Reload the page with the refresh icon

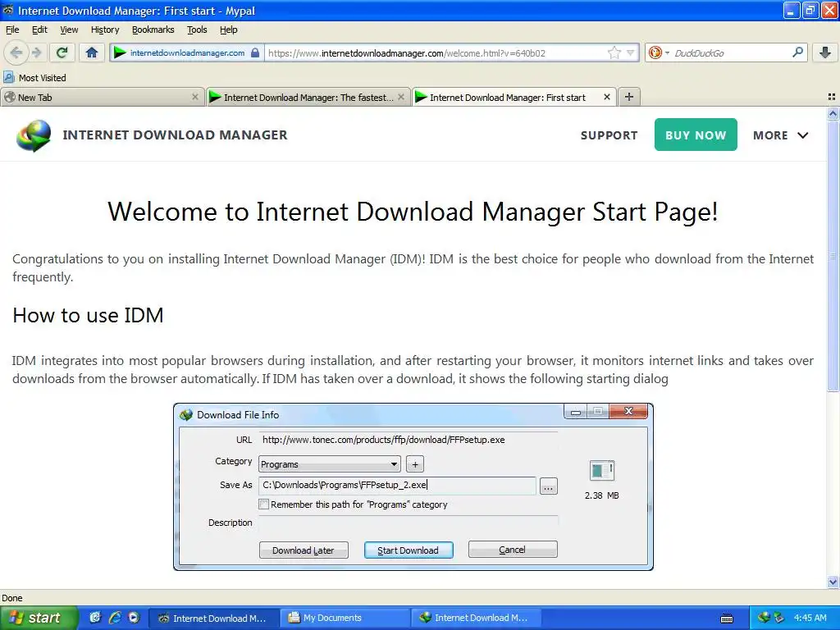tap(62, 52)
